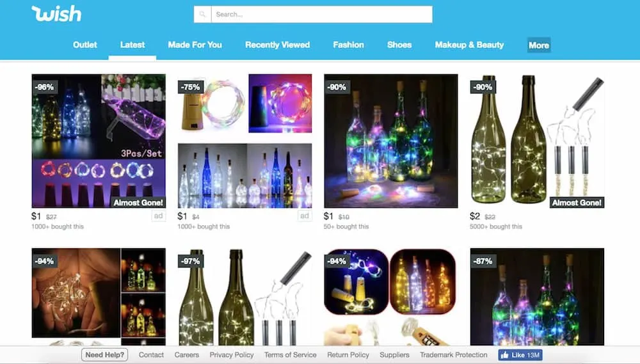Click the Wish logo
The image size is (640, 364).
click(56, 13)
